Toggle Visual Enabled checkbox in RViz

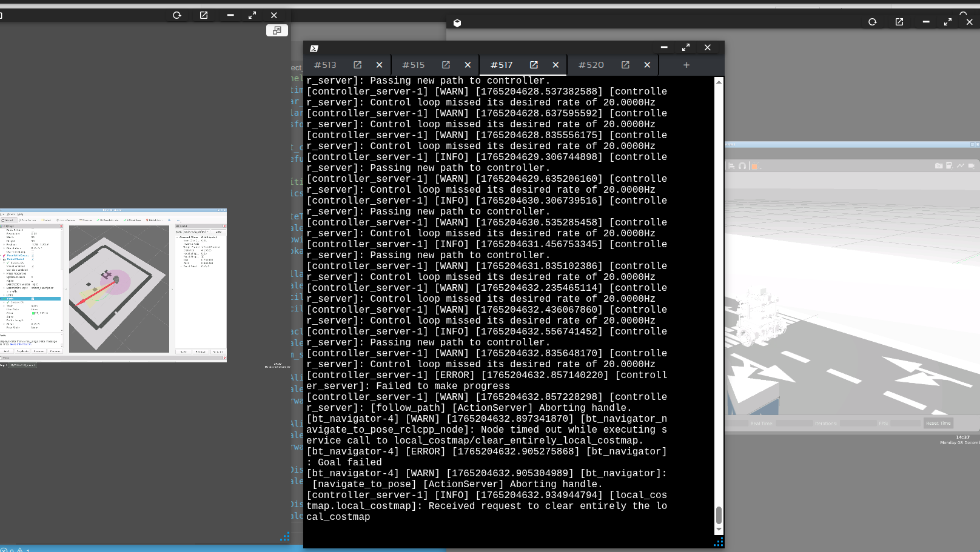point(33,266)
